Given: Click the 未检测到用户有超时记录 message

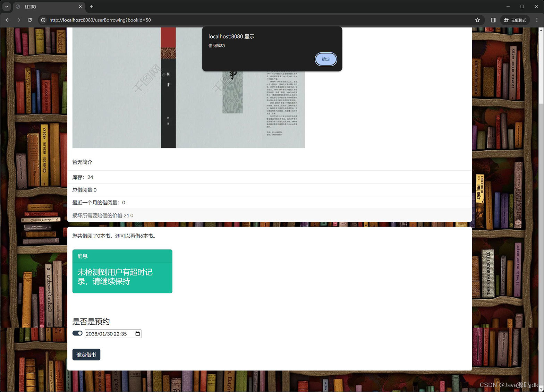Looking at the screenshot, I should pyautogui.click(x=115, y=277).
